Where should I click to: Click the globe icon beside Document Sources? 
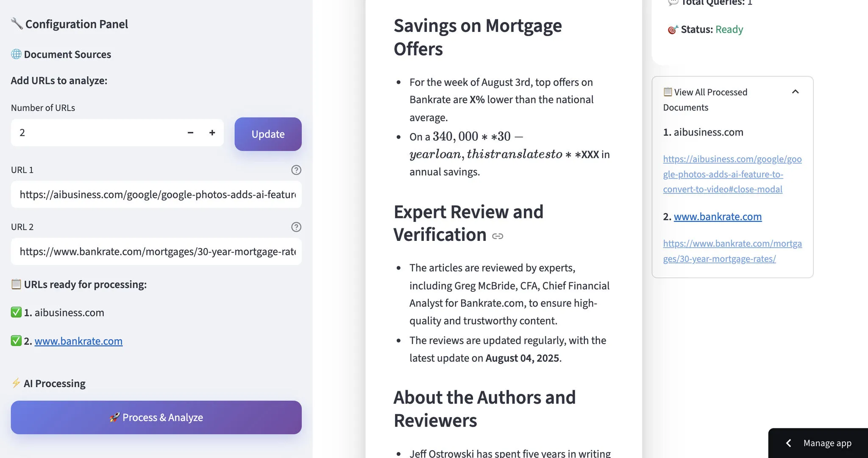(x=16, y=54)
